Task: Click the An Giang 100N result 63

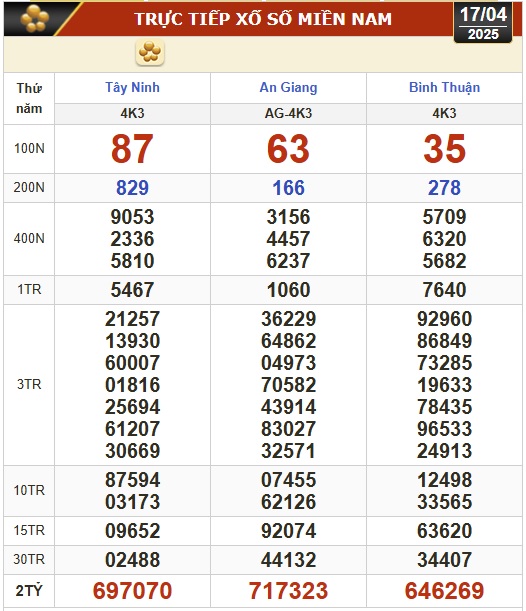Action: click(288, 148)
